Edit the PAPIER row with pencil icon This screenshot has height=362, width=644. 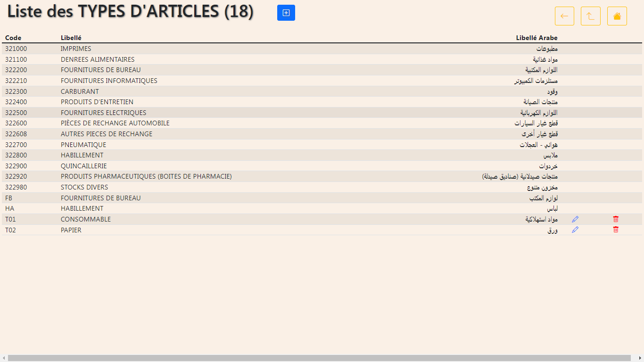click(575, 230)
